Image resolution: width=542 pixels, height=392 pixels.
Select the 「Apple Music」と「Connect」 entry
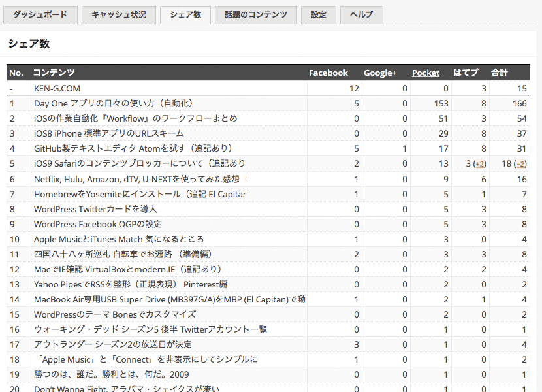(x=146, y=359)
